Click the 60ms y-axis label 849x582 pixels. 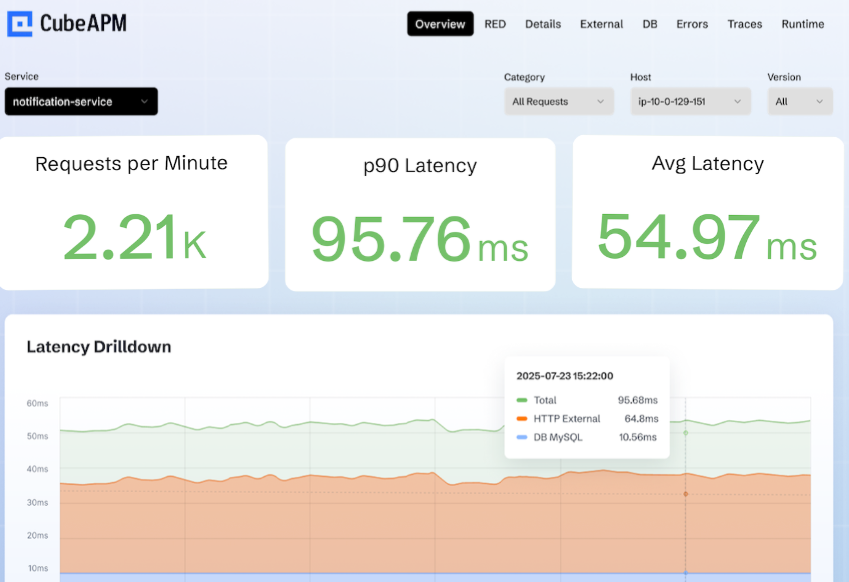pyautogui.click(x=37, y=403)
